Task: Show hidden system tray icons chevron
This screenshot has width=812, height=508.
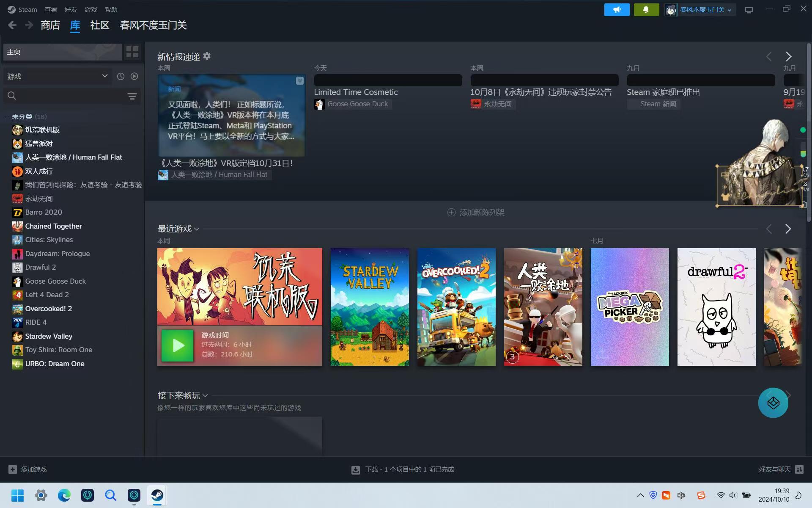Action: (640, 495)
